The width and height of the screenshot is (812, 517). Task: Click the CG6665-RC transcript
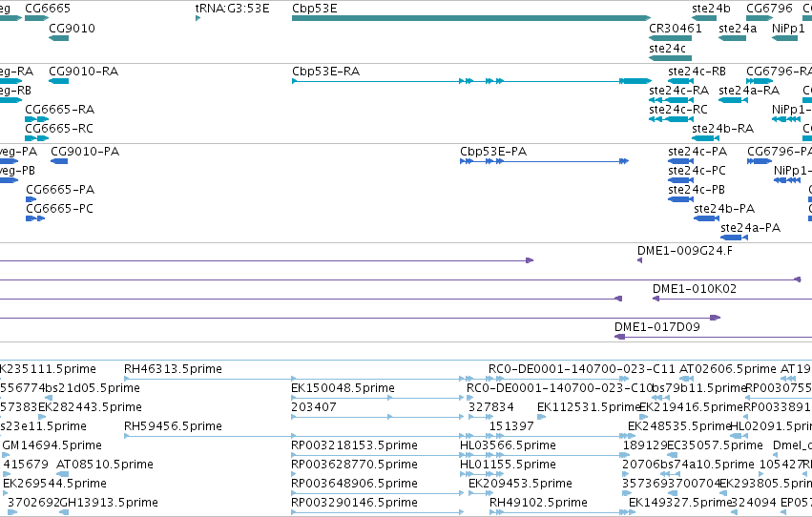coord(37,138)
